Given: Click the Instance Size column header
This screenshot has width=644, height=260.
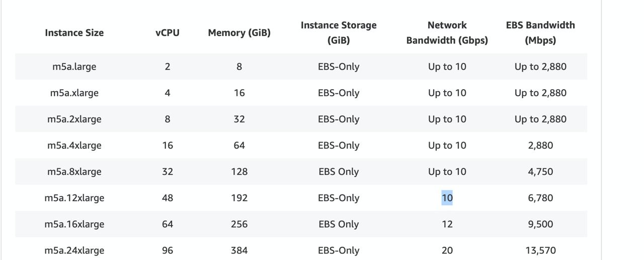Looking at the screenshot, I should (74, 33).
